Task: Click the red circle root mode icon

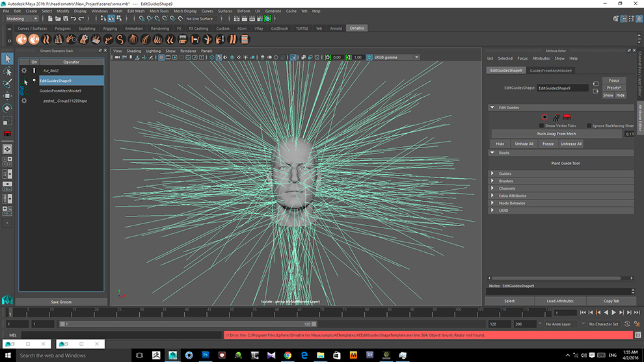Action: [544, 117]
